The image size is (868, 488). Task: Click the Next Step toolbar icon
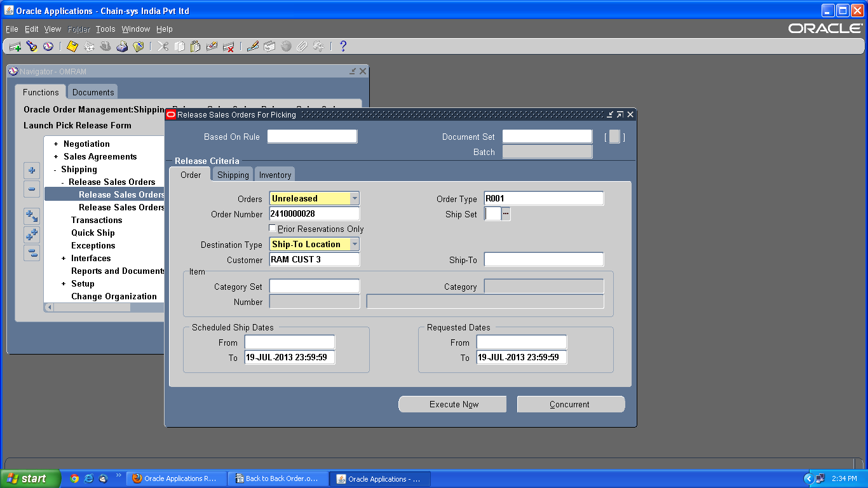[89, 46]
